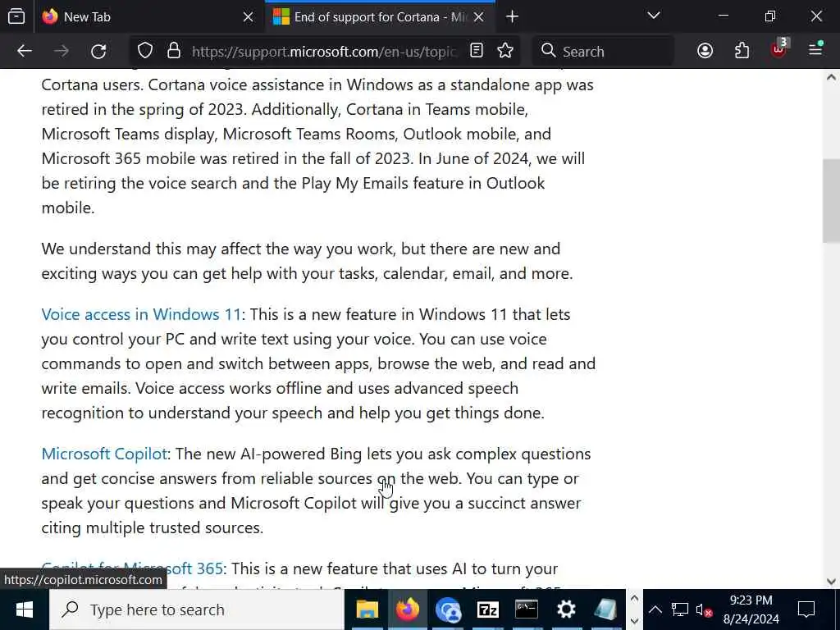840x630 pixels.
Task: Open the Windows Start menu
Action: pyautogui.click(x=24, y=609)
